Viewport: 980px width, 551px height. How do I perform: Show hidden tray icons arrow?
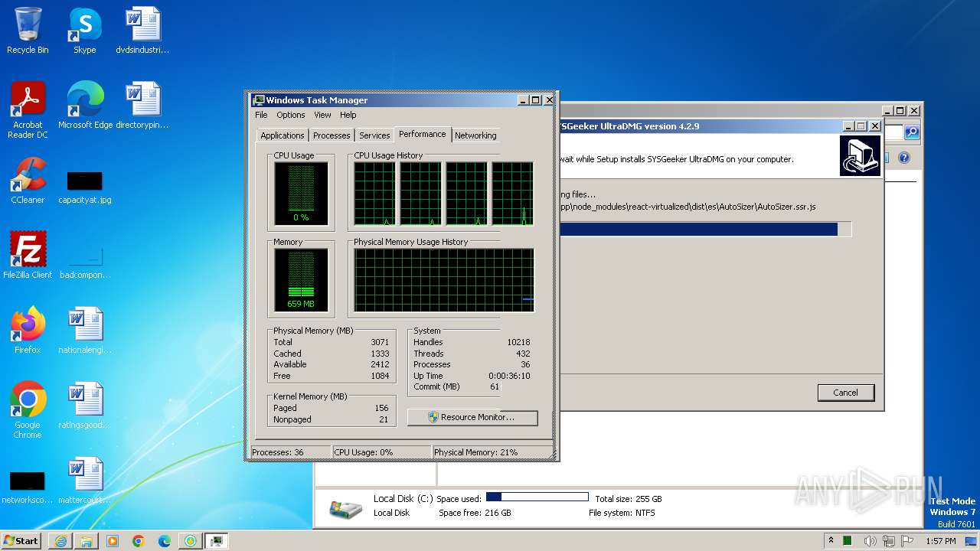point(831,541)
